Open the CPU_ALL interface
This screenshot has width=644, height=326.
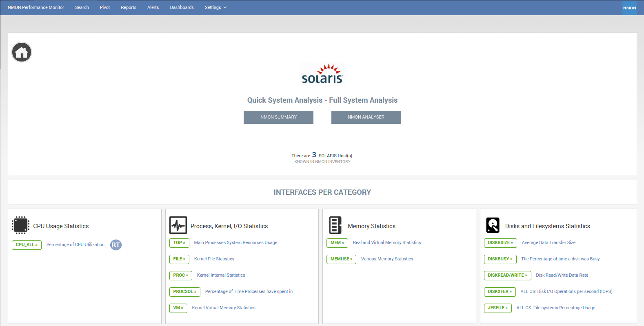tap(27, 245)
